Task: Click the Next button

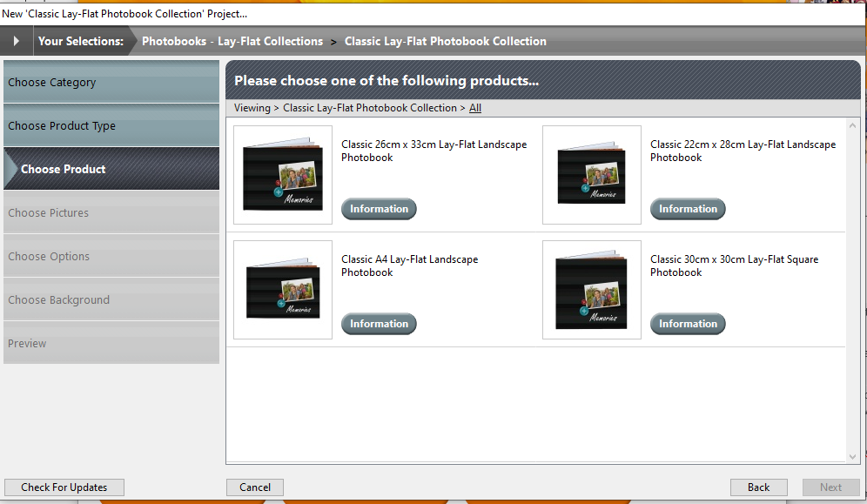Action: tap(830, 487)
